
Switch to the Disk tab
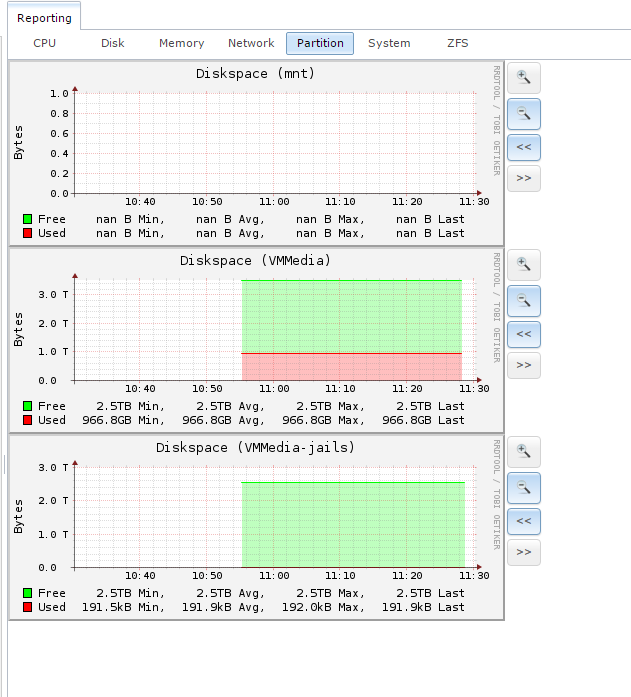tap(113, 43)
